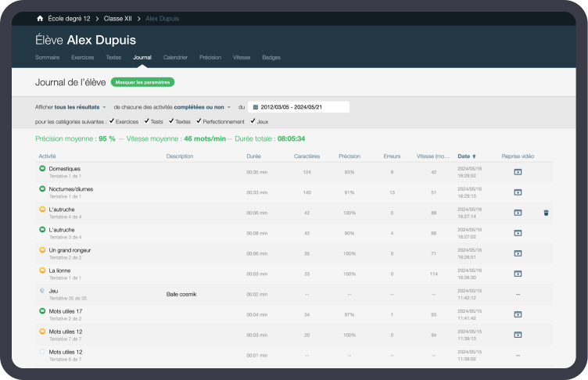Open the Badges tab
The height and width of the screenshot is (380, 588).
pos(271,57)
